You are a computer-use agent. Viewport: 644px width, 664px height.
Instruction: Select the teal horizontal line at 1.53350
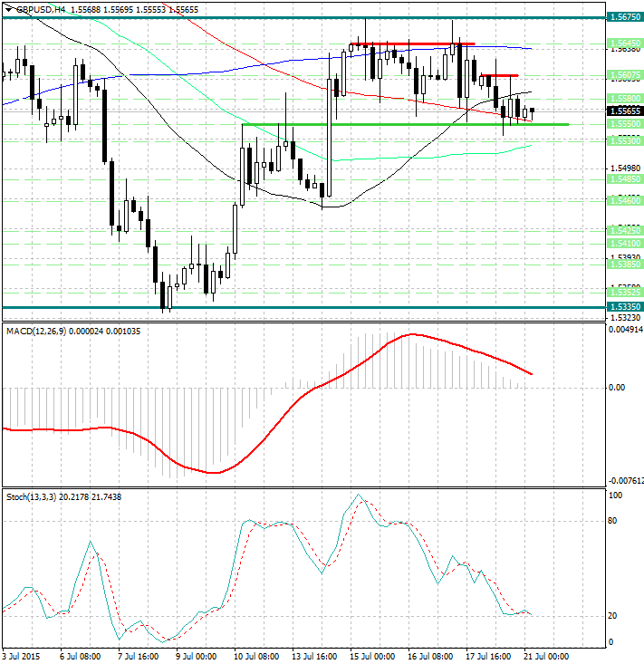coord(303,307)
